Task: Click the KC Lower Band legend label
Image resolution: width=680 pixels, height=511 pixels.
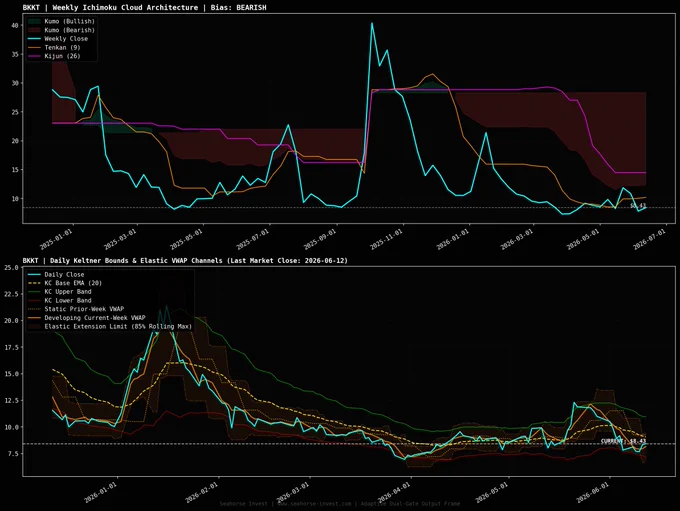Action: 68,300
